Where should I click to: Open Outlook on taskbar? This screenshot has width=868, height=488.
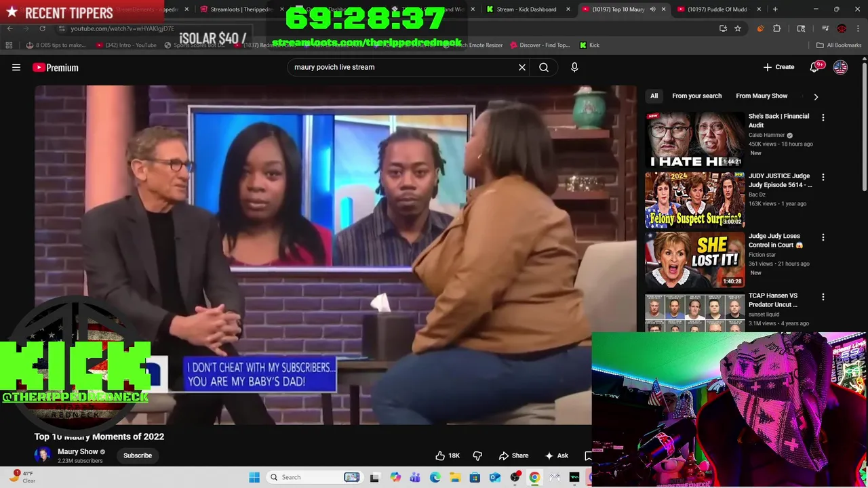495,477
